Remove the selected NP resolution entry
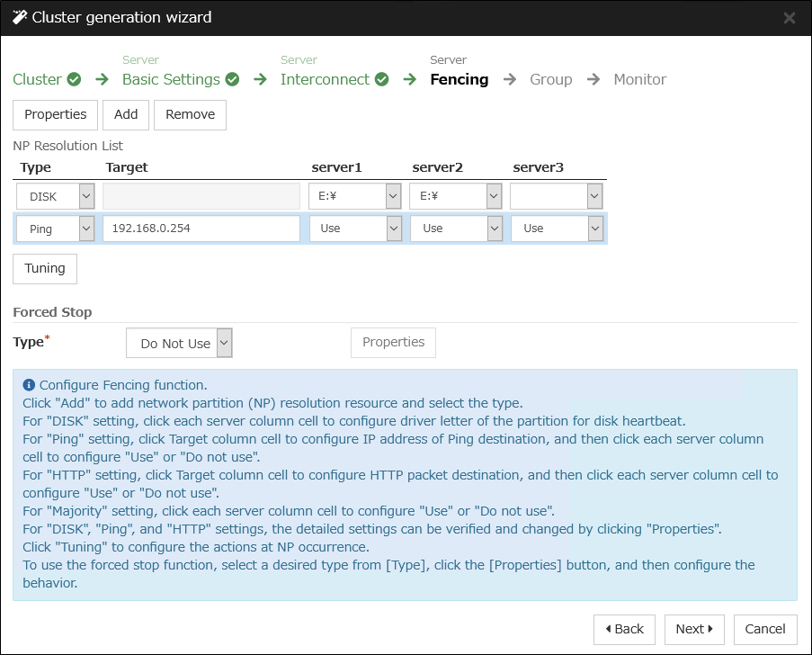This screenshot has height=655, width=812. (190, 114)
